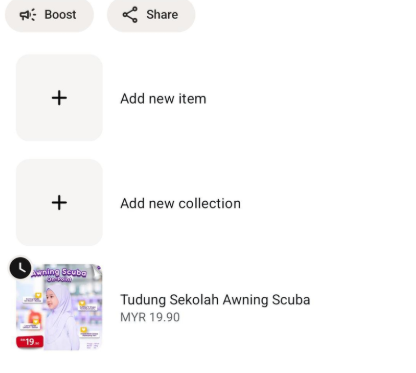Click the plus icon for Add new collection
The image size is (416, 373).
(59, 203)
